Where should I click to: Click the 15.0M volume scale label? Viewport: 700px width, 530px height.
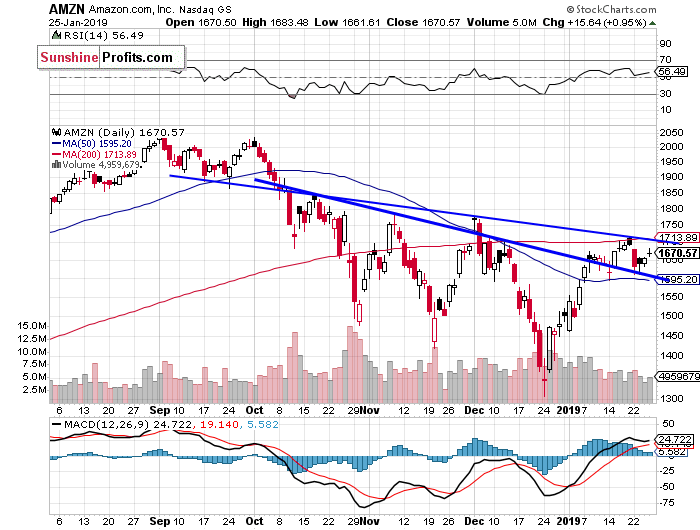coord(32,326)
